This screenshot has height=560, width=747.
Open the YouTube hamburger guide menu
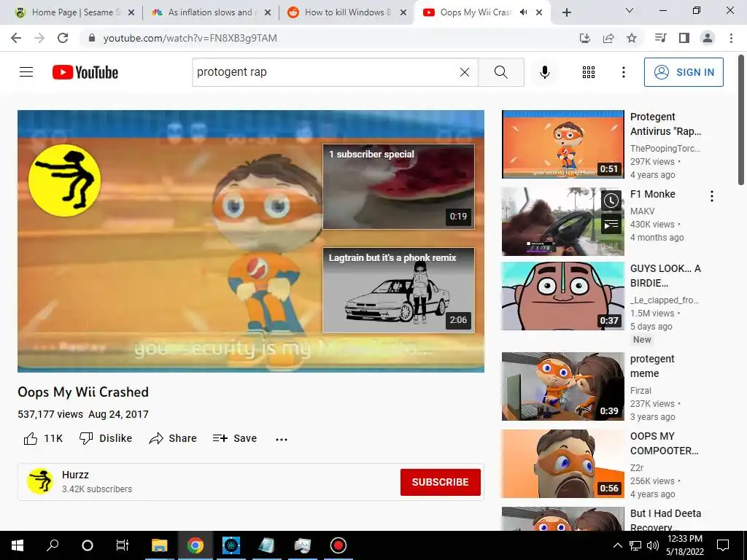click(26, 72)
